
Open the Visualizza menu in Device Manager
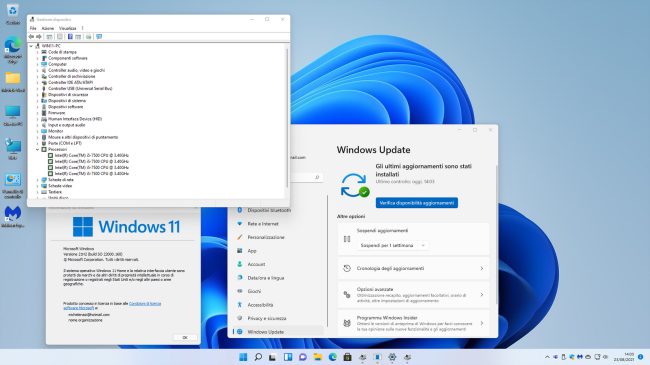coord(68,28)
